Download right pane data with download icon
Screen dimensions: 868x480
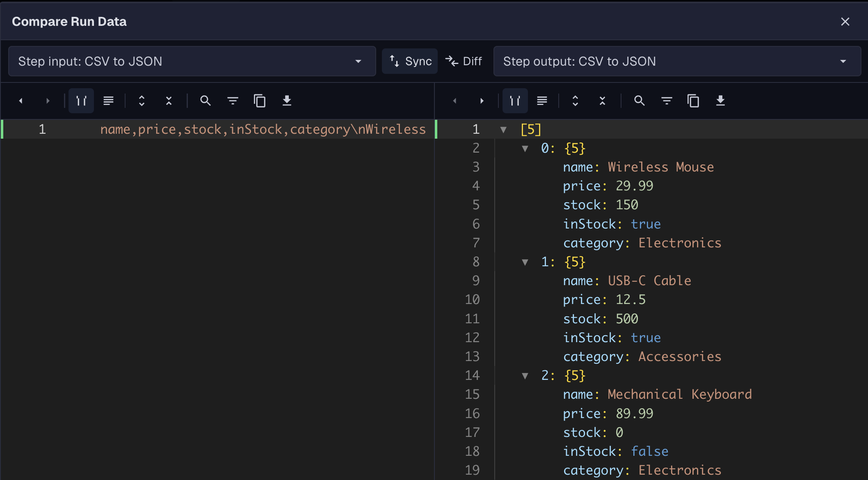point(720,101)
